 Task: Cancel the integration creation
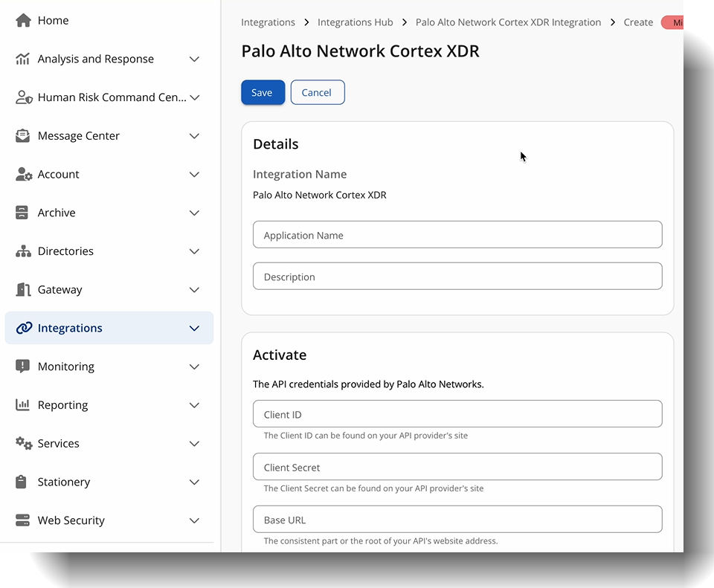tap(317, 93)
